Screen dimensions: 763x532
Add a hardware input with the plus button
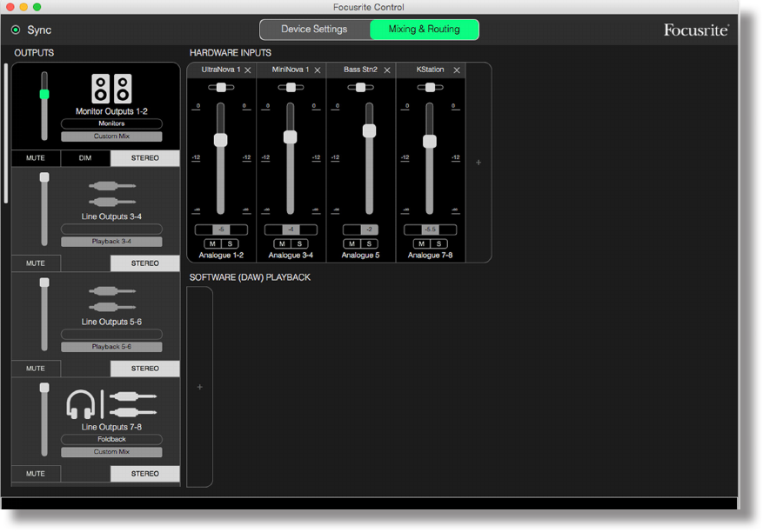[479, 163]
